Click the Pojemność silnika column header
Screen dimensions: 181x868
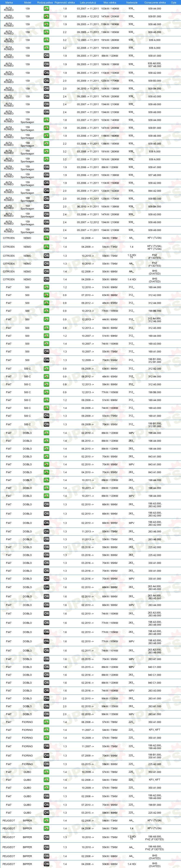(x=65, y=2)
